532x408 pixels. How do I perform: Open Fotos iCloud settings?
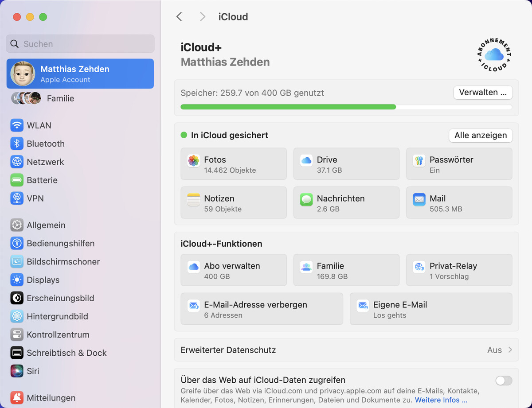point(234,163)
